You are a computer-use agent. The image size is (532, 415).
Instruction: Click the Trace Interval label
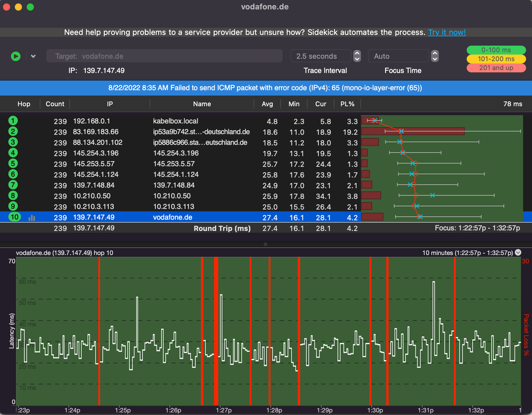click(x=325, y=70)
